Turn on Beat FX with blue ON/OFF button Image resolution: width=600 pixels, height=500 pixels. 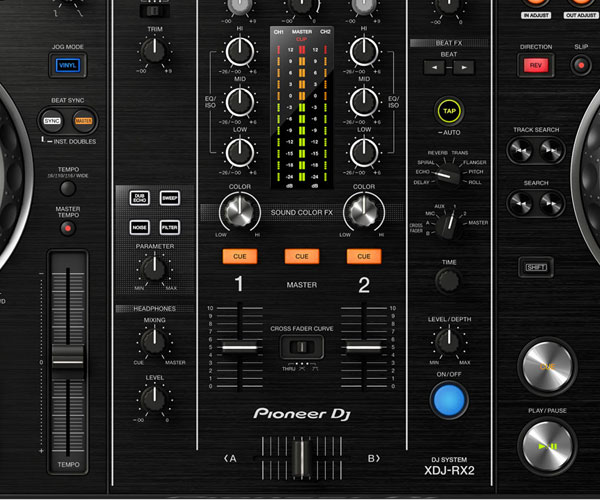point(449,400)
